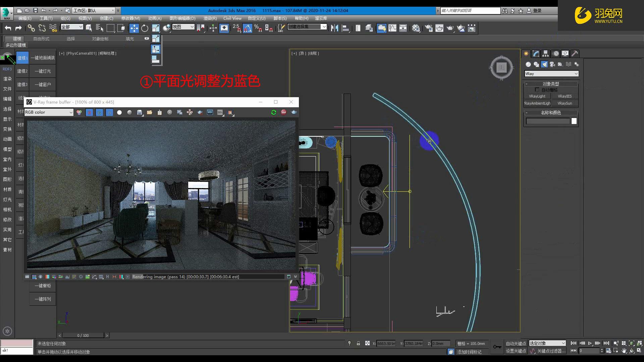This screenshot has height=362, width=644.
Task: Open the Lights category in Create panel
Action: [x=544, y=64]
